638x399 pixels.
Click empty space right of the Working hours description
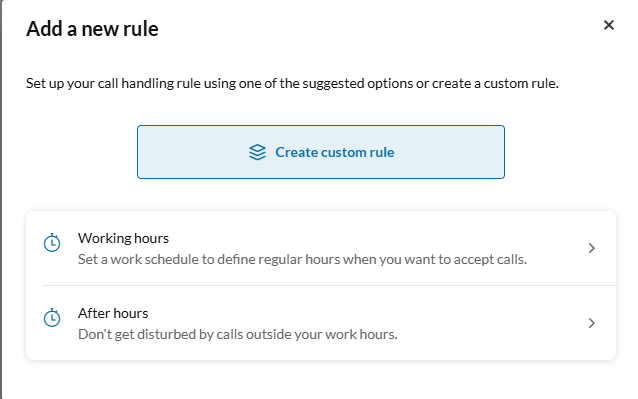[x=557, y=259]
